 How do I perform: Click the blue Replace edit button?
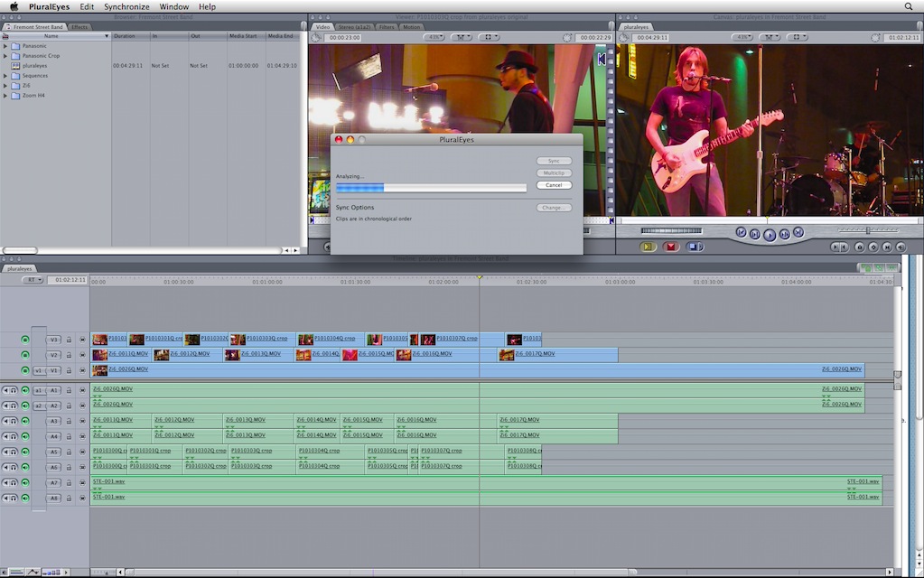pyautogui.click(x=695, y=247)
